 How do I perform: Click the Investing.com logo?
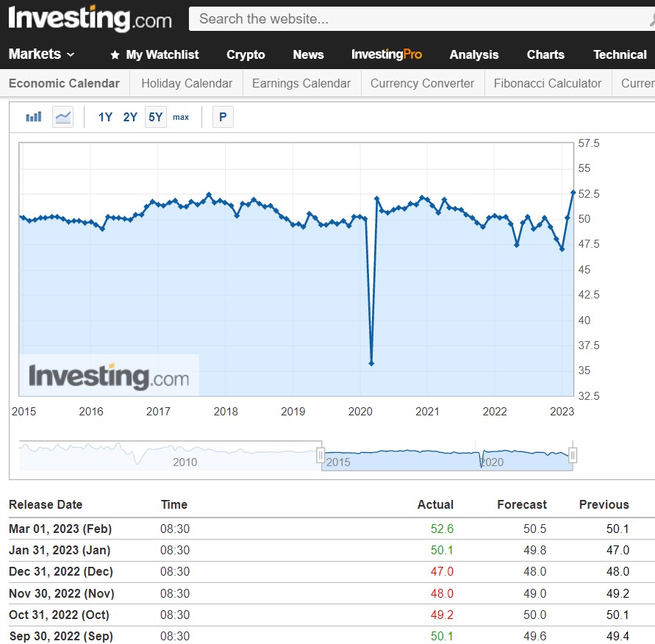click(88, 19)
